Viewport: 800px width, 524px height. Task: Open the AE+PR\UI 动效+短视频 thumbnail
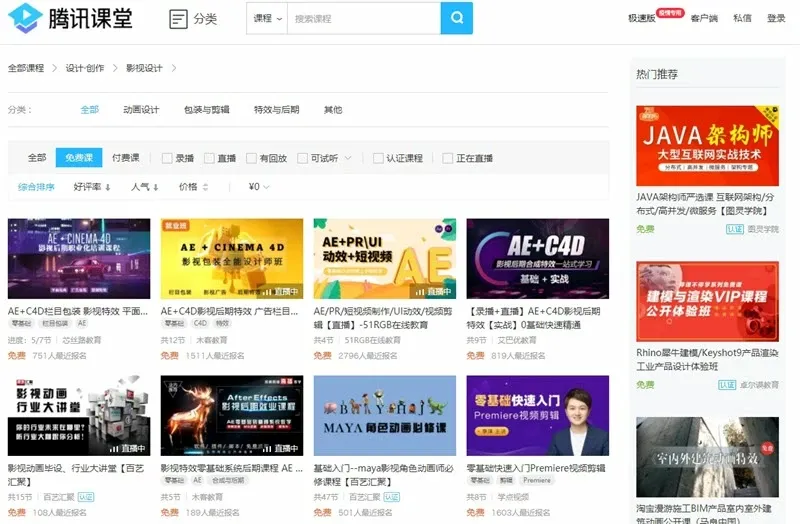click(385, 259)
